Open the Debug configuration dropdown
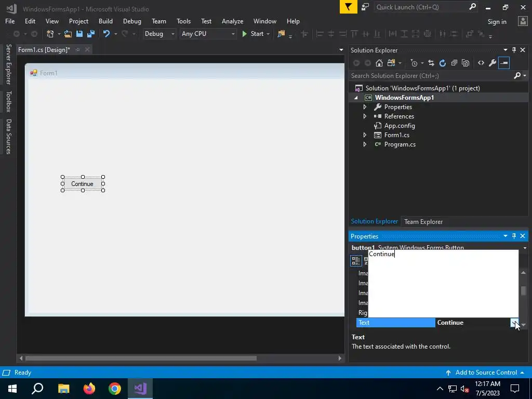Image resolution: width=532 pixels, height=399 pixels. [x=159, y=34]
